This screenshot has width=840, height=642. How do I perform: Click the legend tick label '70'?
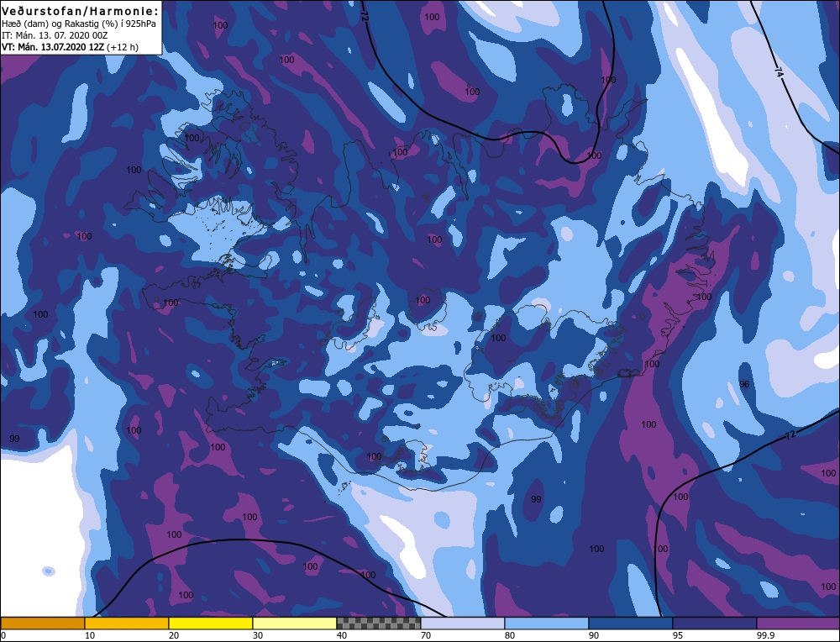coord(426,635)
